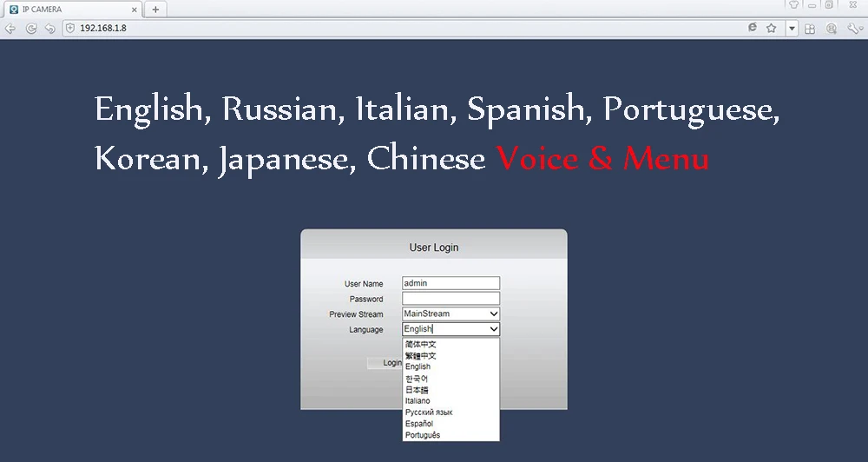Open the wrench tools menu
The width and height of the screenshot is (868, 462).
coord(854,29)
